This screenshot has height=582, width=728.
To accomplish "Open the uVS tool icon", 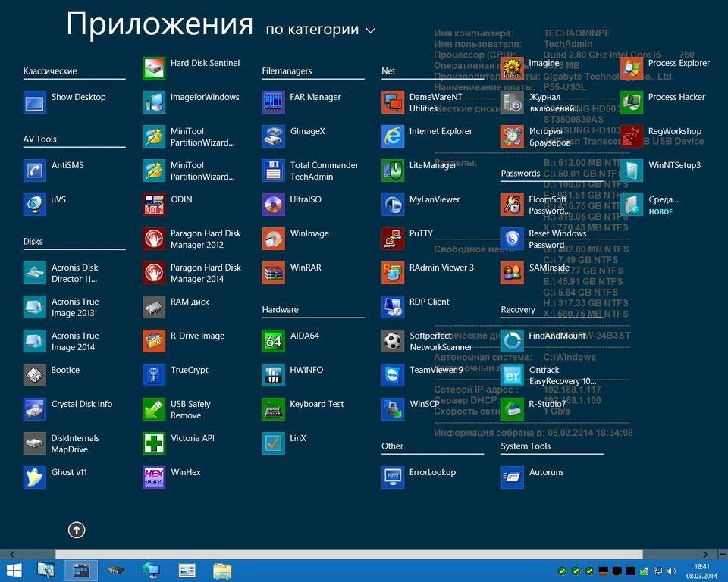I will (34, 205).
